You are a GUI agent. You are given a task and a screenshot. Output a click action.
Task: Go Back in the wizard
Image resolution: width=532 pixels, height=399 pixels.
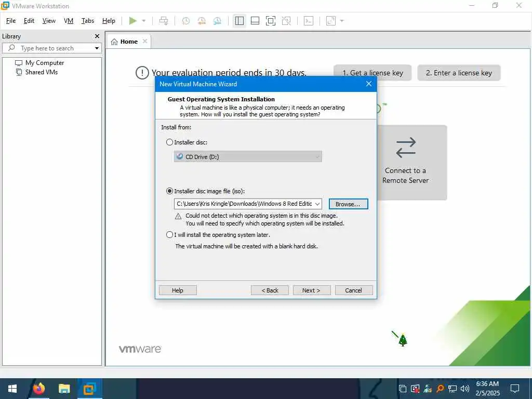(x=270, y=290)
